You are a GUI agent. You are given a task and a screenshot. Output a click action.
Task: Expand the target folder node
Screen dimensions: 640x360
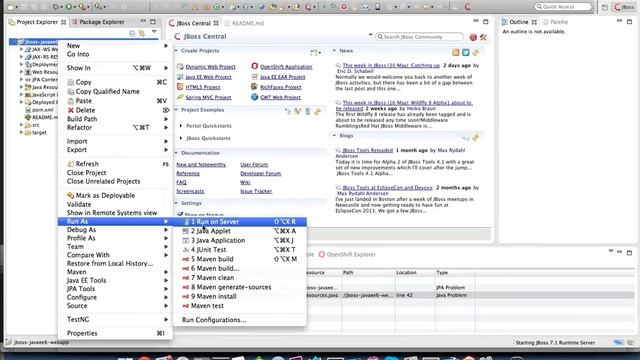point(21,132)
